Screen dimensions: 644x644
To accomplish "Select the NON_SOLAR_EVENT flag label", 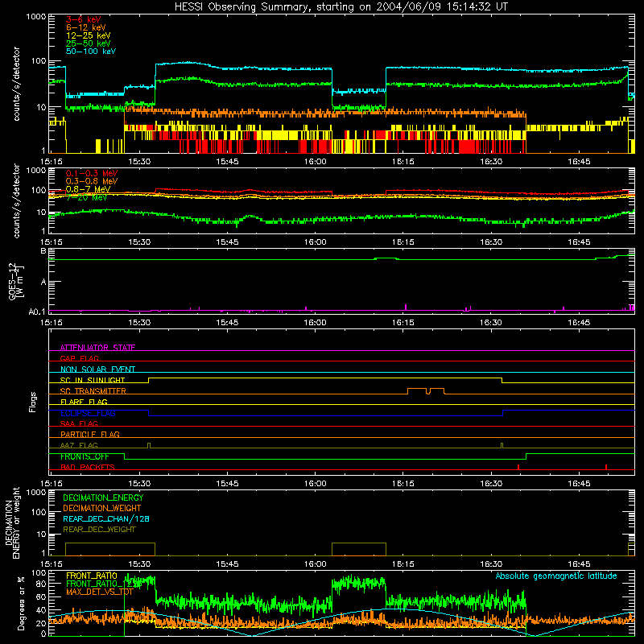I will (97, 369).
